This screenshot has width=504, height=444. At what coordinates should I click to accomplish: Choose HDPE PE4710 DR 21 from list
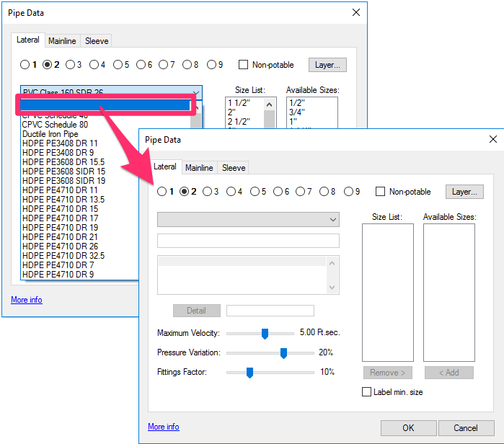click(x=60, y=237)
